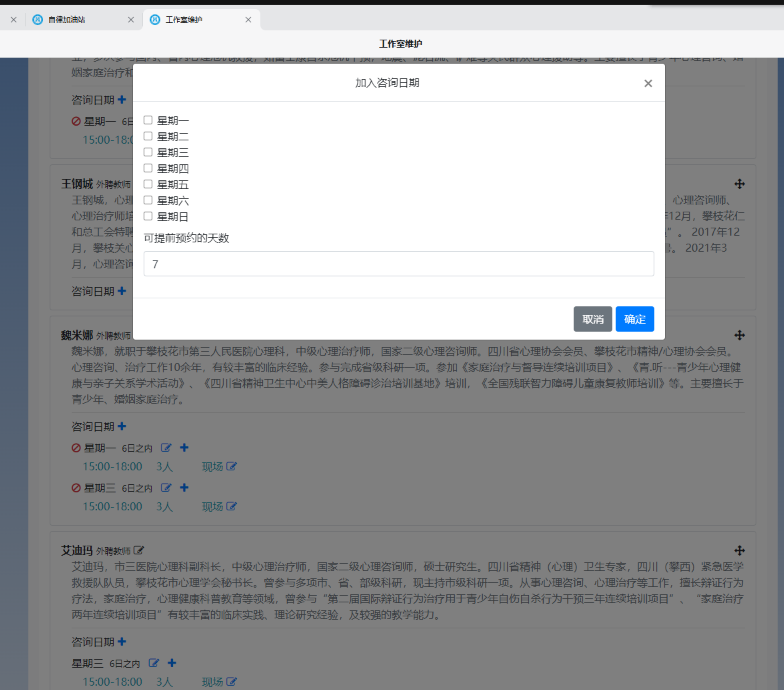784x690 pixels.
Task: Add 咨询日期 plus icon for 魏米娜
Action: click(122, 426)
